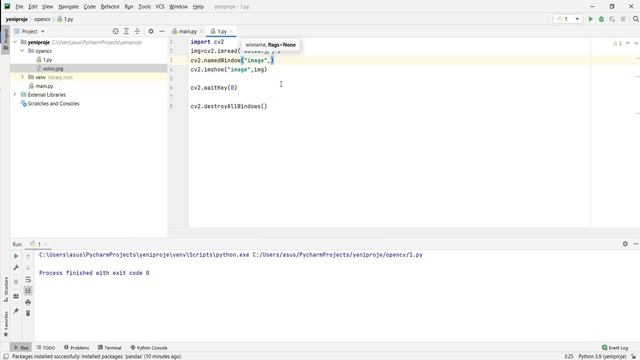Image resolution: width=640 pixels, height=360 pixels.
Task: Open run configuration wrench in Run panel
Action: (x=16, y=268)
